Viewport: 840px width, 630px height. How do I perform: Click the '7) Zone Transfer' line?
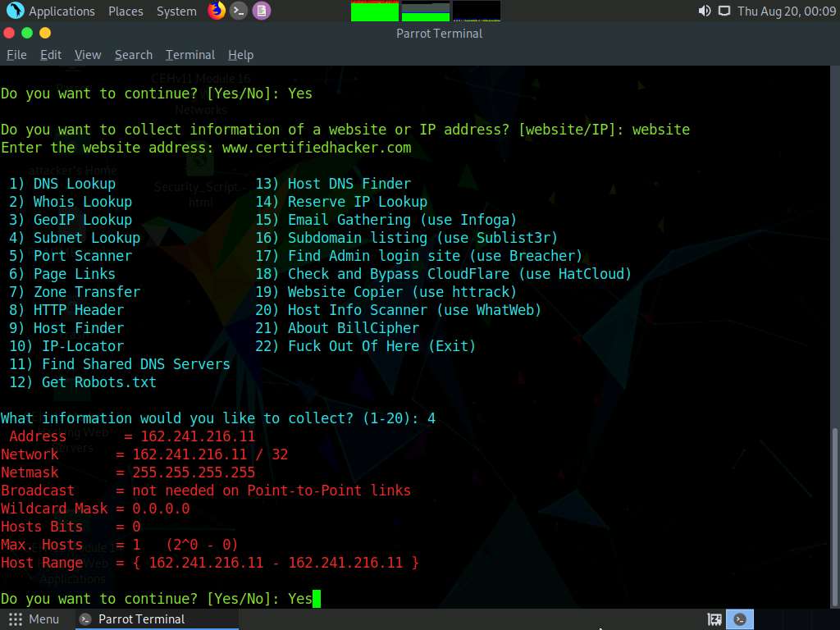tap(75, 292)
